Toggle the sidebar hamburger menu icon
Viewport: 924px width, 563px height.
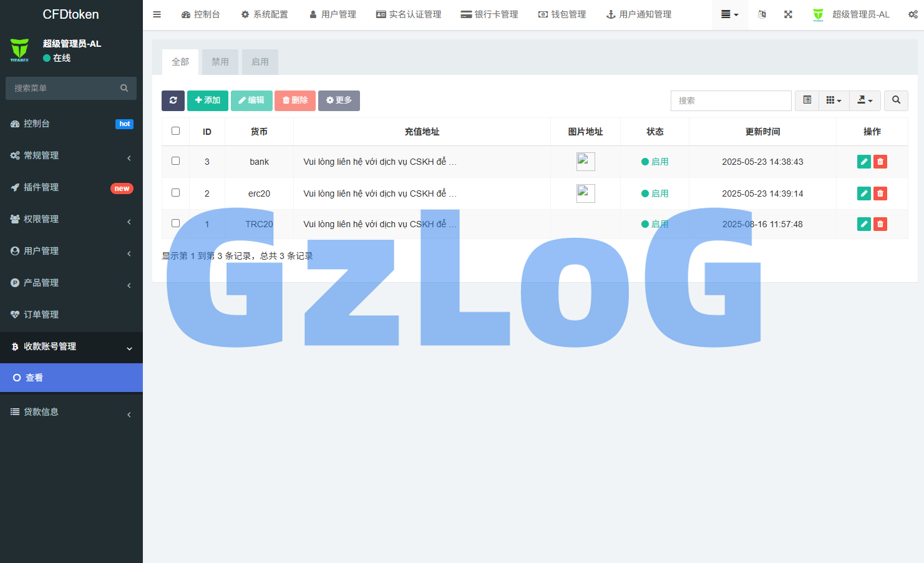157,14
